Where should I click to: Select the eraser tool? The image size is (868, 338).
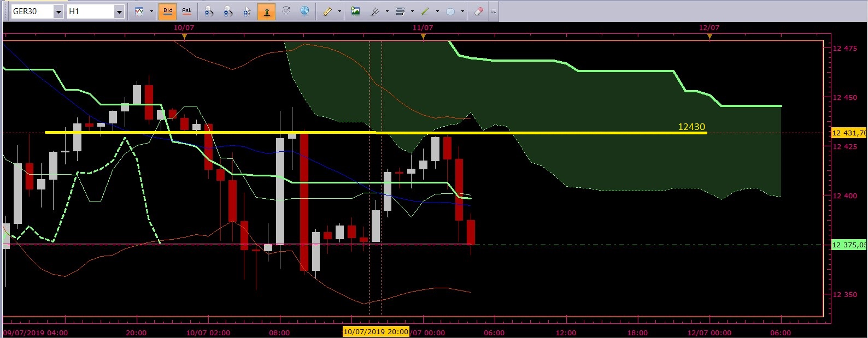click(478, 11)
